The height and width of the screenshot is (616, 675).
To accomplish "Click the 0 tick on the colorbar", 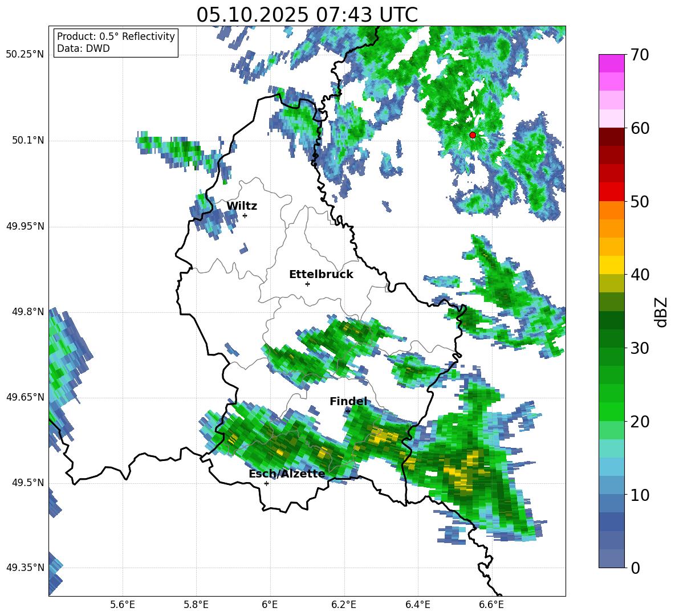I will tap(636, 568).
